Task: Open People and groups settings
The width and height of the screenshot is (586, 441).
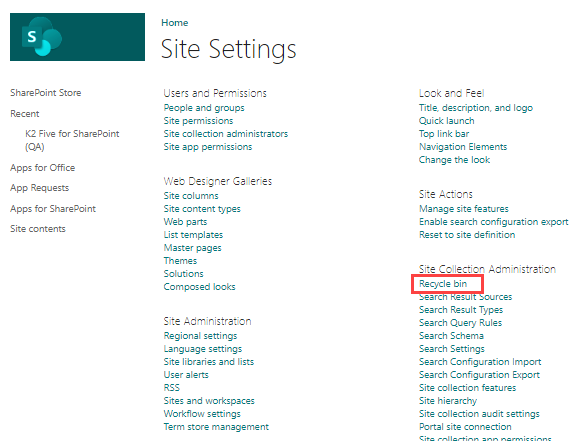Action: 204,108
